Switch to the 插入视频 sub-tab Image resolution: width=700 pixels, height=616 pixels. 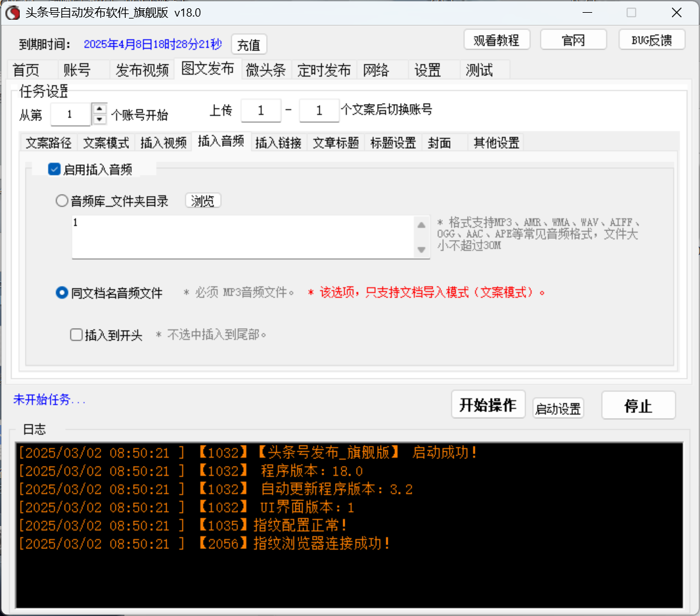pos(163,143)
